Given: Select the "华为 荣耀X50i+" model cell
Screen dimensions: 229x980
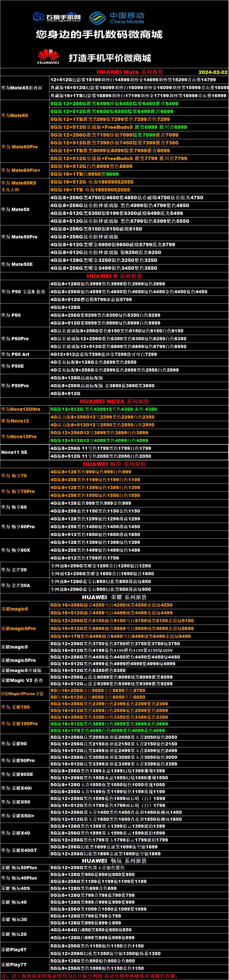Looking at the screenshot, I should (x=25, y=816).
